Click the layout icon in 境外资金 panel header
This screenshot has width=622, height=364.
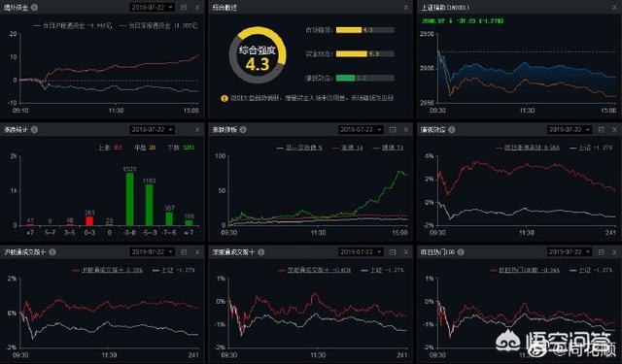point(184,7)
